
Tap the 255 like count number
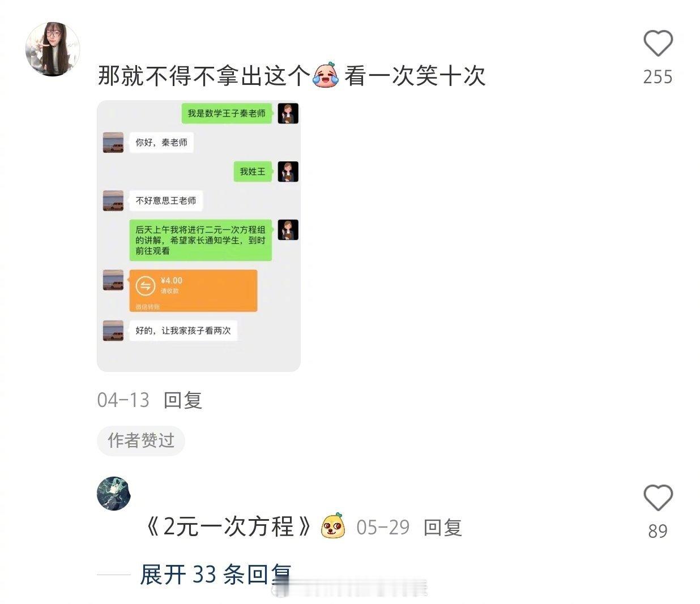(658, 76)
